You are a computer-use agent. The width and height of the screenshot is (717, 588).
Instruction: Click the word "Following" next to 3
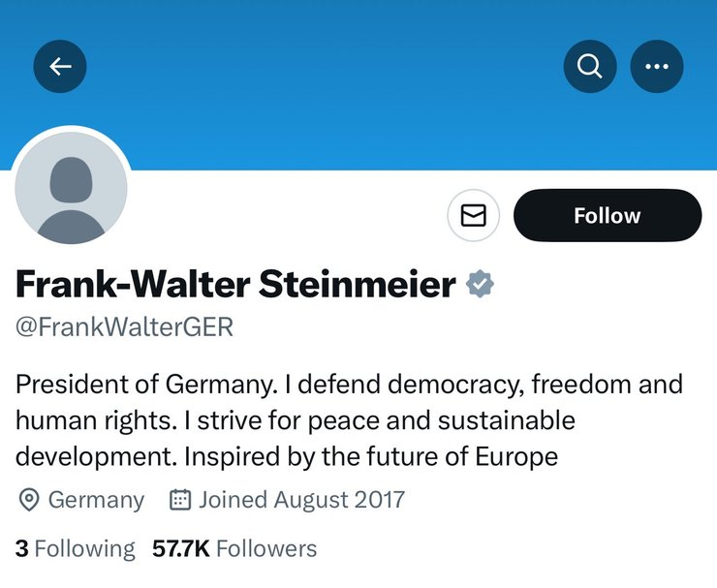[84, 548]
